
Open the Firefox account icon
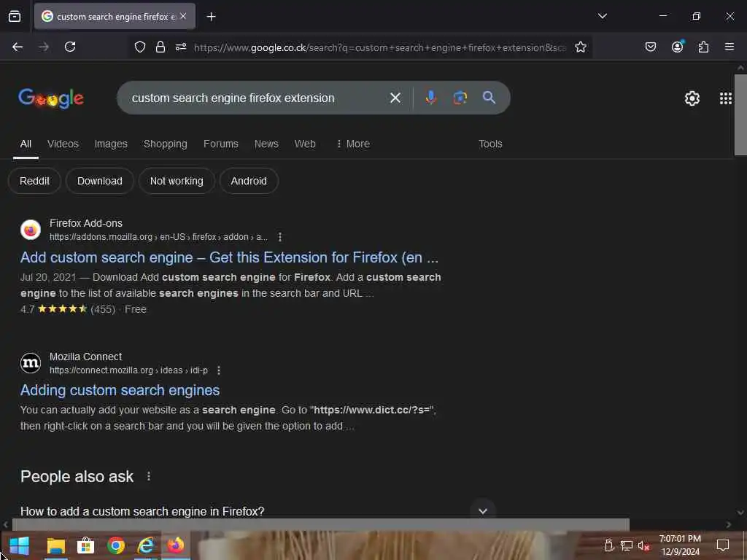coord(677,47)
